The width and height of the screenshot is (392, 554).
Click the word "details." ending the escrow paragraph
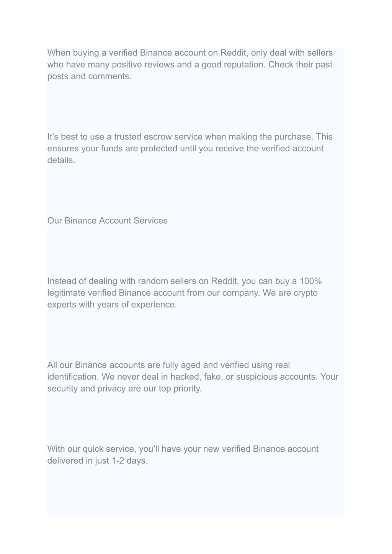point(61,160)
